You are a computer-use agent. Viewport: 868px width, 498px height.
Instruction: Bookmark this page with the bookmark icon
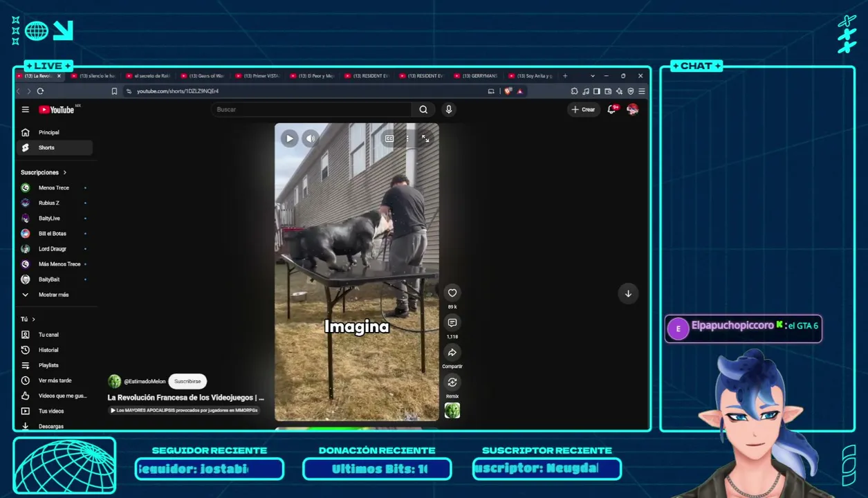(114, 91)
